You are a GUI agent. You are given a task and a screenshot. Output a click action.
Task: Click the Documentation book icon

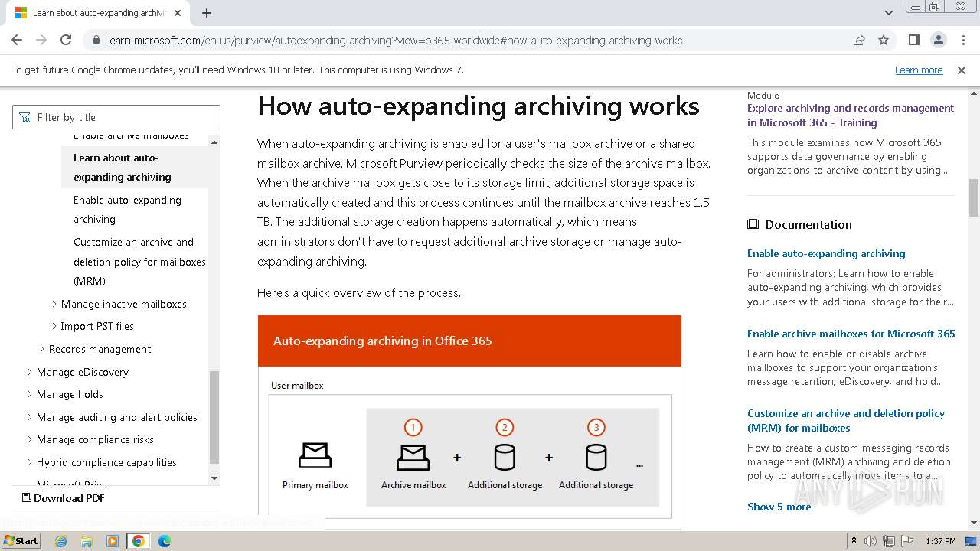[x=753, y=224]
